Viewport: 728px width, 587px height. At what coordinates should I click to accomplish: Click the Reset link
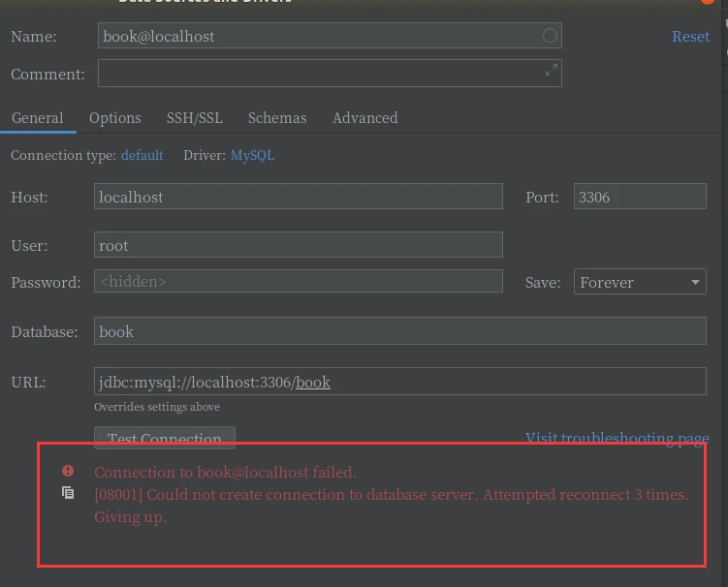click(x=690, y=36)
